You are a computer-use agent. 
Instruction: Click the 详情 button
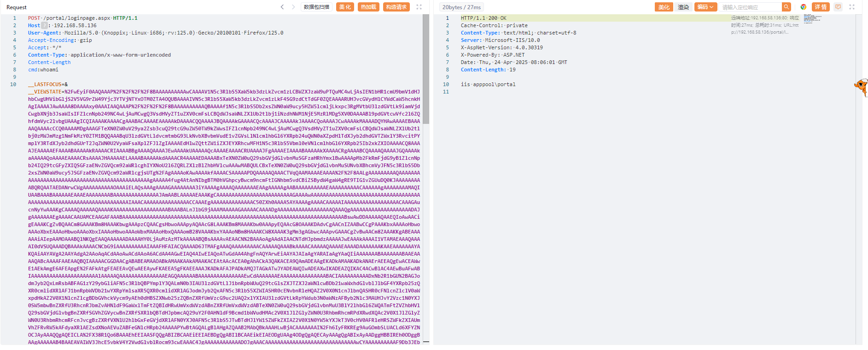pyautogui.click(x=821, y=7)
